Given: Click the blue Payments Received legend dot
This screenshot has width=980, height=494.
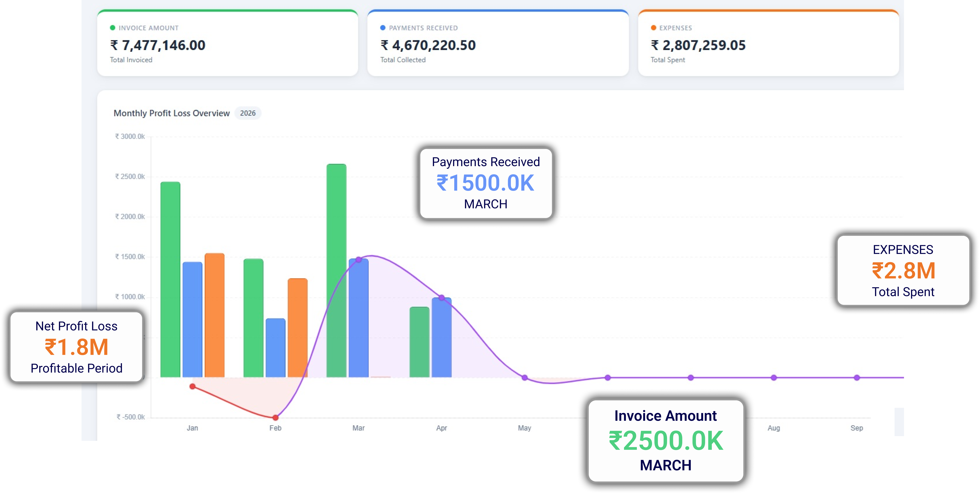Looking at the screenshot, I should click(x=383, y=28).
